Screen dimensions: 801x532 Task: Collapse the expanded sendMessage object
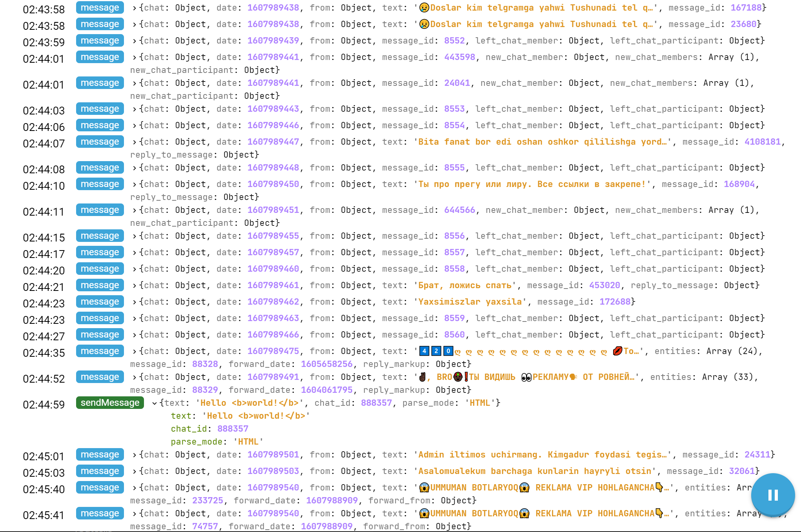coord(155,403)
